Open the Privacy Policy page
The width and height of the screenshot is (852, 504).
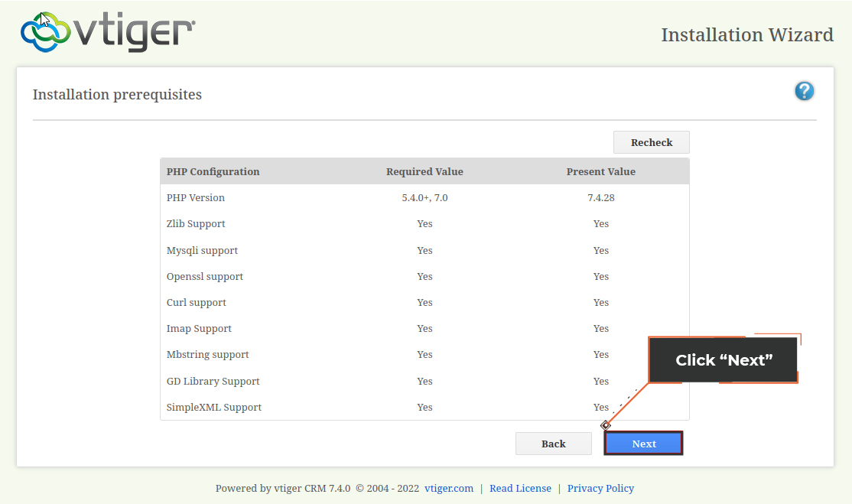point(600,488)
